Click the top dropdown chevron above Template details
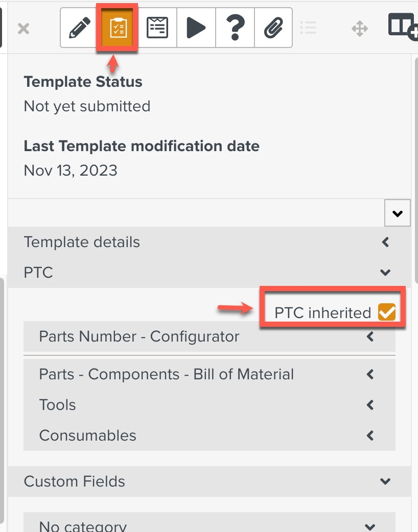This screenshot has height=532, width=418. tap(397, 213)
